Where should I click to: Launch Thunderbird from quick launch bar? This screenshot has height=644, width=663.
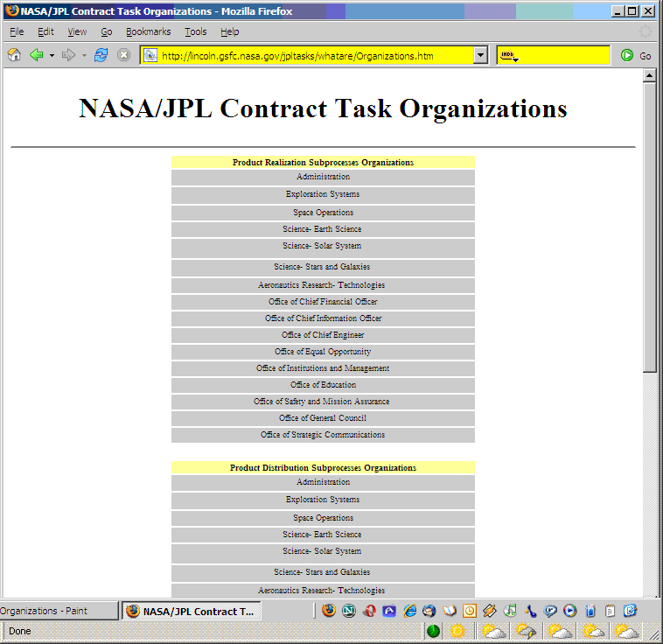pyautogui.click(x=429, y=611)
